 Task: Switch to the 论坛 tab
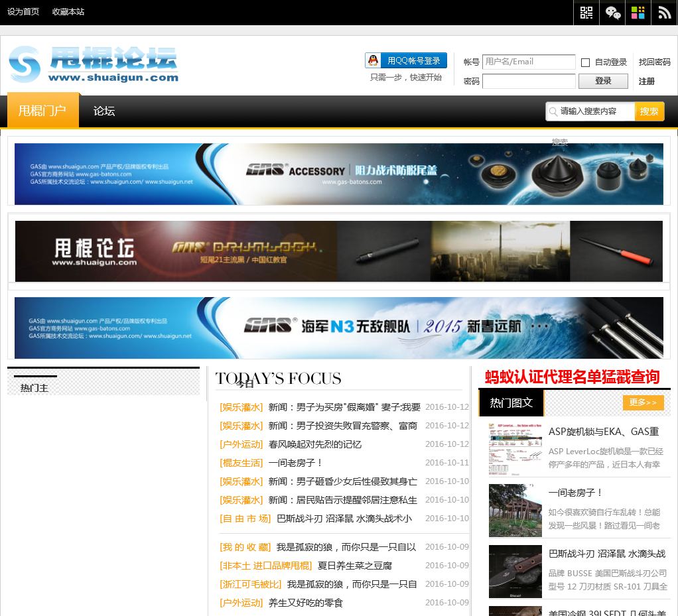click(103, 111)
